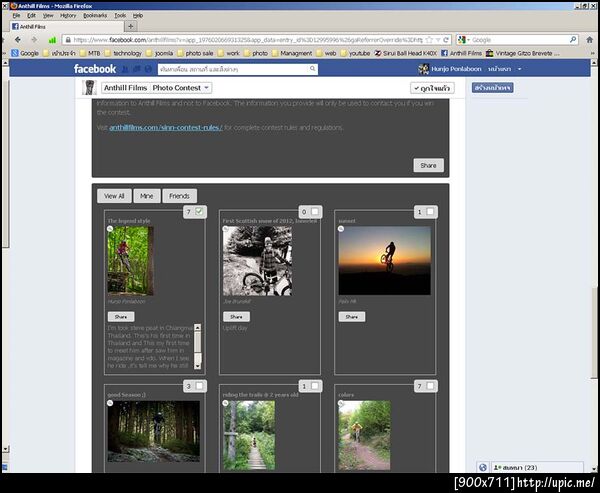Check vote box on riding the trails

click(315, 386)
